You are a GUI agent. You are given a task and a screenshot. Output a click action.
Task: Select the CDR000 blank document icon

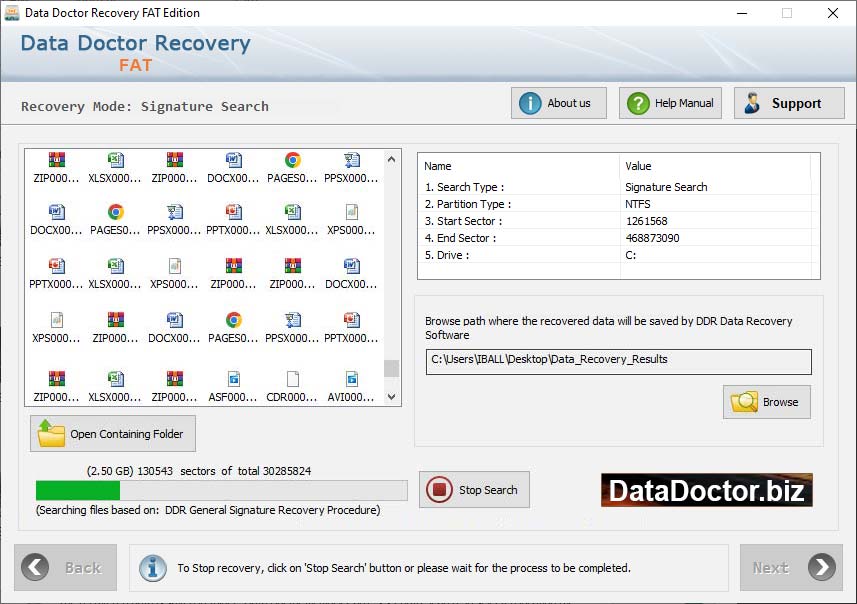(292, 379)
